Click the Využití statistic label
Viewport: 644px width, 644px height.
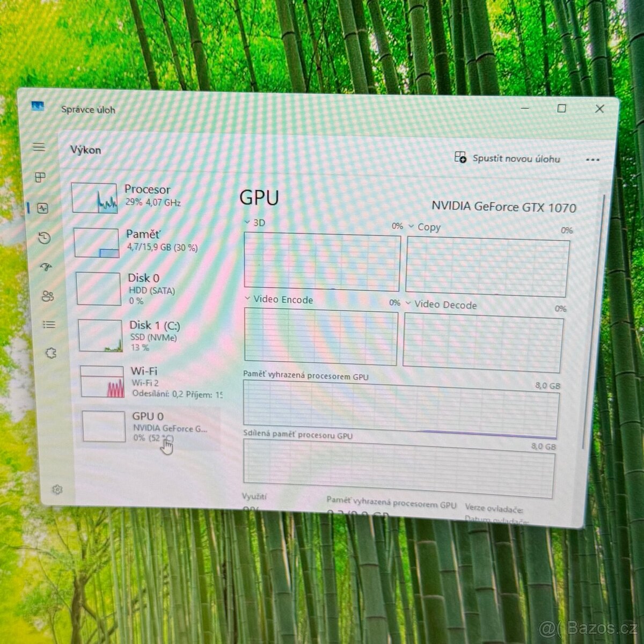(x=254, y=497)
